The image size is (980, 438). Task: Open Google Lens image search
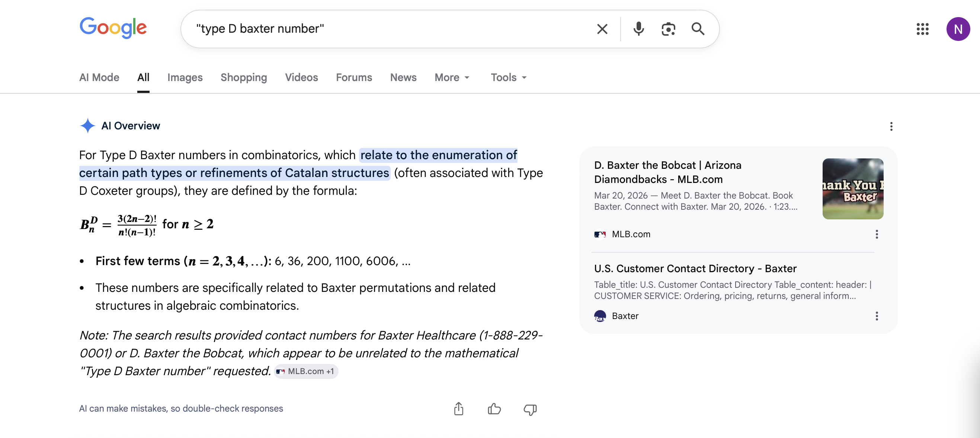[668, 29]
